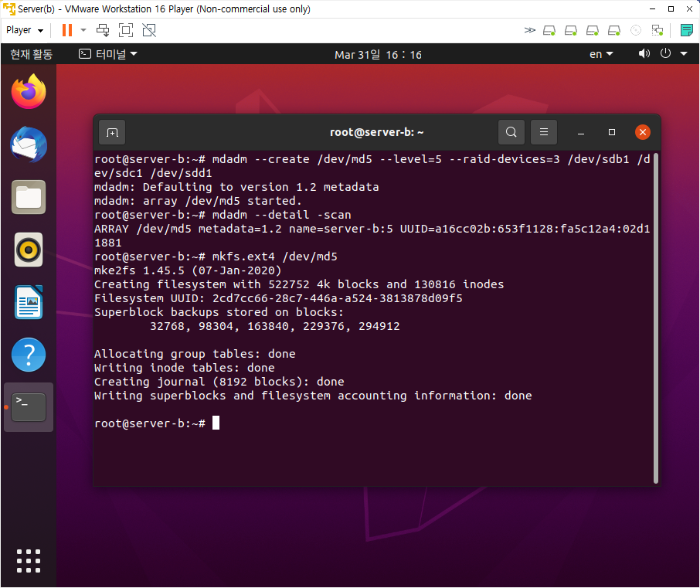Image resolution: width=700 pixels, height=588 pixels.
Task: Click "Creating journal (8192 blocks): done"
Action: [219, 382]
